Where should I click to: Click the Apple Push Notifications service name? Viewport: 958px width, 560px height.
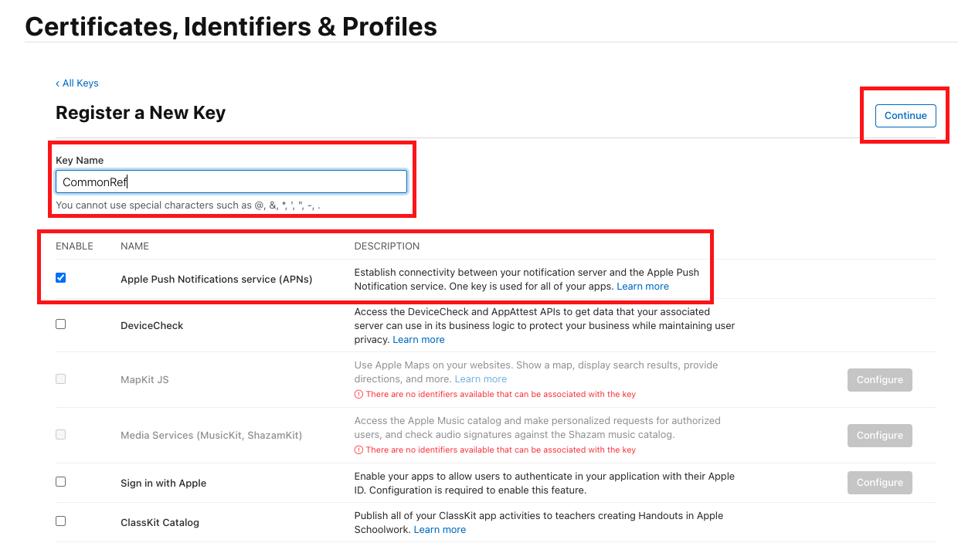tap(216, 280)
